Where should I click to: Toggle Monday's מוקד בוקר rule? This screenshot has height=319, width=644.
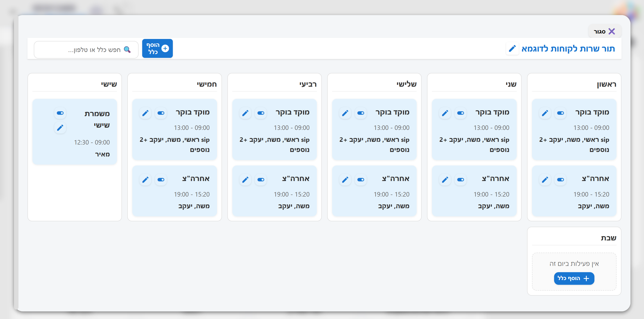point(460,113)
